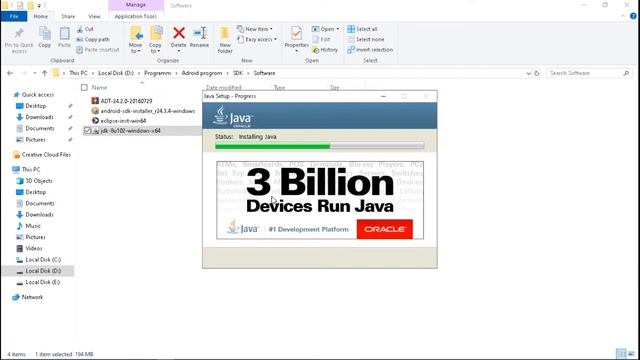Select Paste shortcut in ribbon

tap(98, 49)
